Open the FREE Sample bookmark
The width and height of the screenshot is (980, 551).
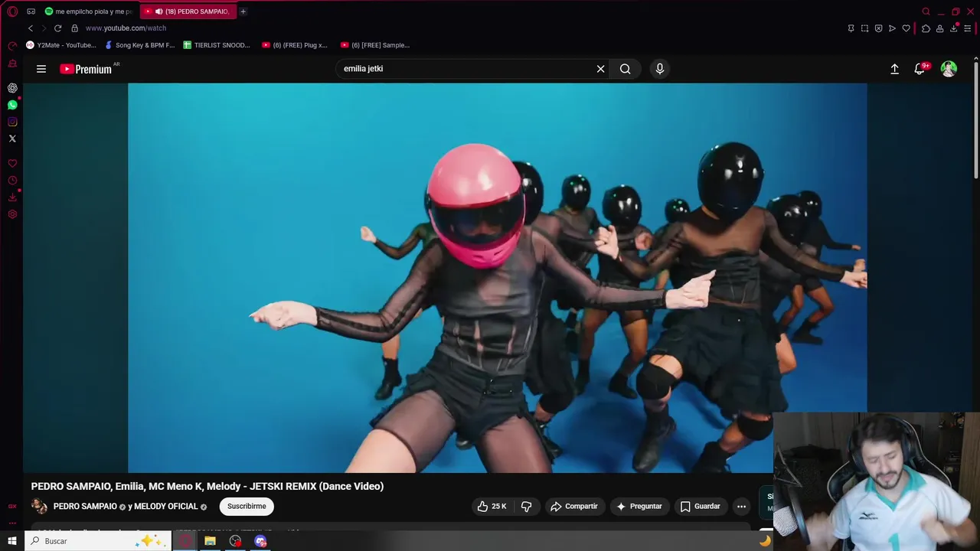(375, 45)
